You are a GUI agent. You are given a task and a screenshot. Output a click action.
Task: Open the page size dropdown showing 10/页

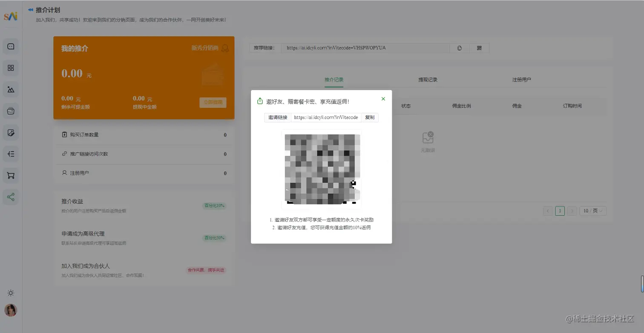pyautogui.click(x=593, y=211)
